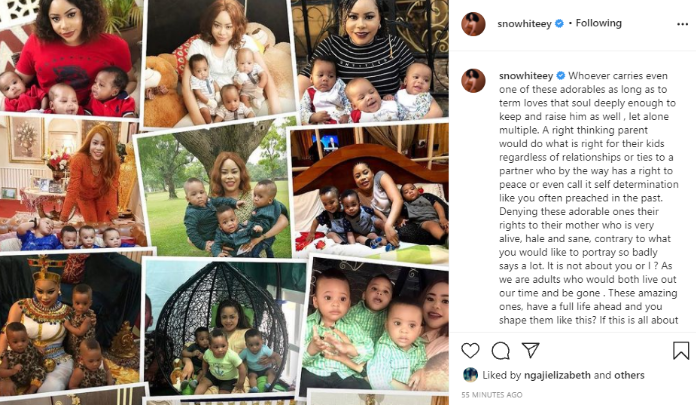Like the post with the heart icon
Viewport: 696px width, 405px height.
point(470,351)
